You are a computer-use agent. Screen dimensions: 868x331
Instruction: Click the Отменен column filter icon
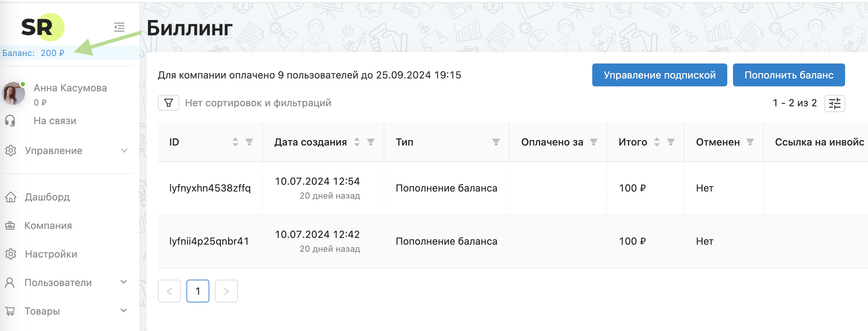coord(750,142)
